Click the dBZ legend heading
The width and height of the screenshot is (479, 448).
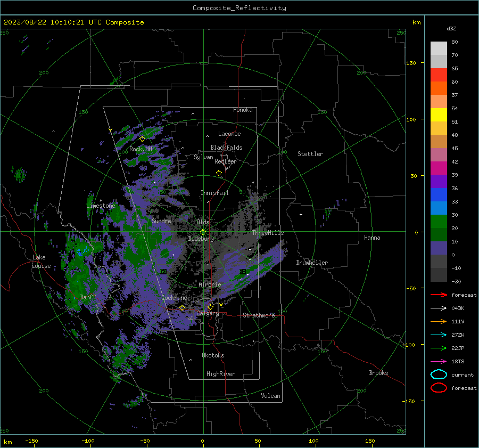451,28
